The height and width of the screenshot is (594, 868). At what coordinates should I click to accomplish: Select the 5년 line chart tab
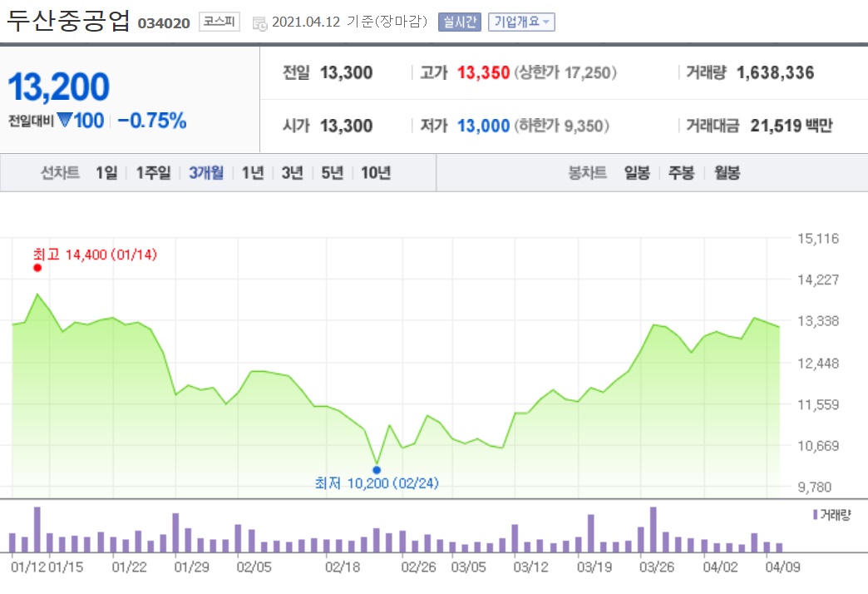(332, 173)
